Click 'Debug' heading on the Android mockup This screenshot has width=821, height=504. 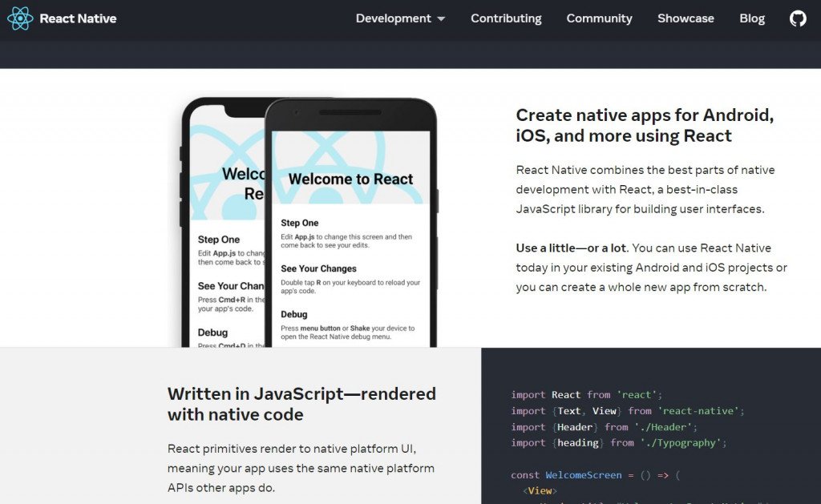[x=293, y=314]
